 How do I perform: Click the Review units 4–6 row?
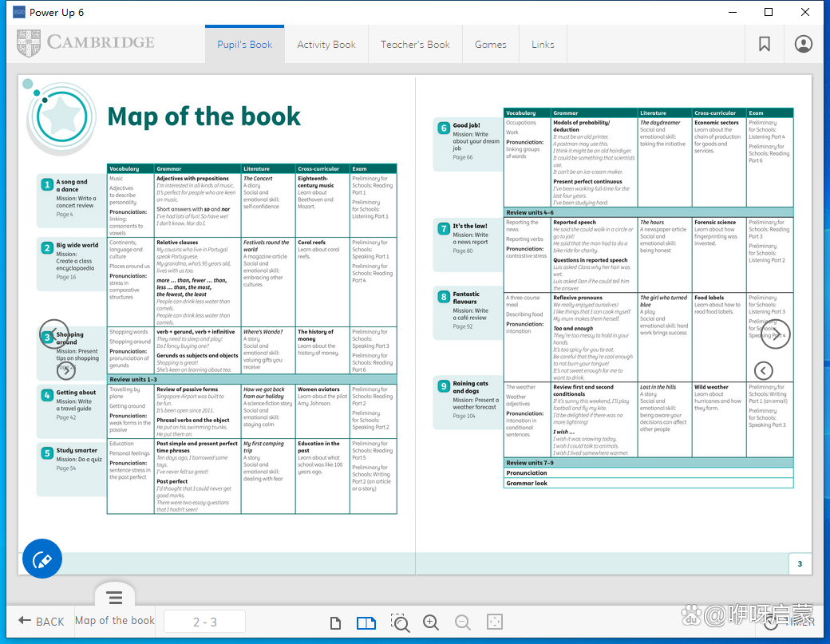click(x=648, y=212)
